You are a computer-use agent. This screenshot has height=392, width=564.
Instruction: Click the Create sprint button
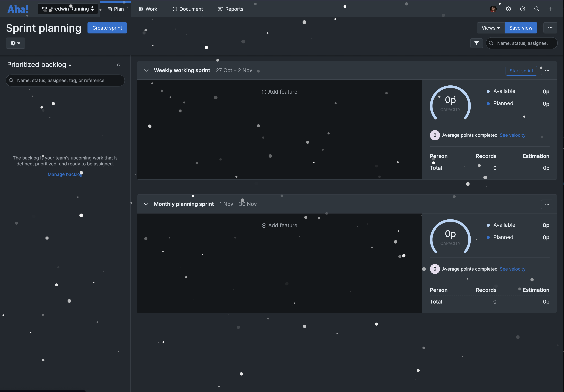tap(107, 28)
